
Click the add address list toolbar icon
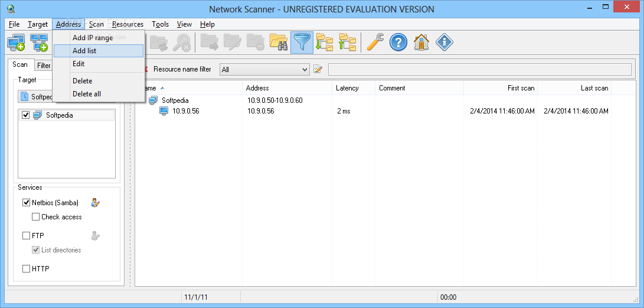point(40,43)
